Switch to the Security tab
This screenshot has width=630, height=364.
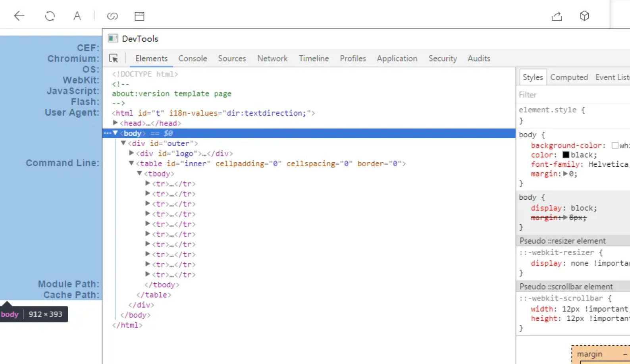[x=443, y=58]
